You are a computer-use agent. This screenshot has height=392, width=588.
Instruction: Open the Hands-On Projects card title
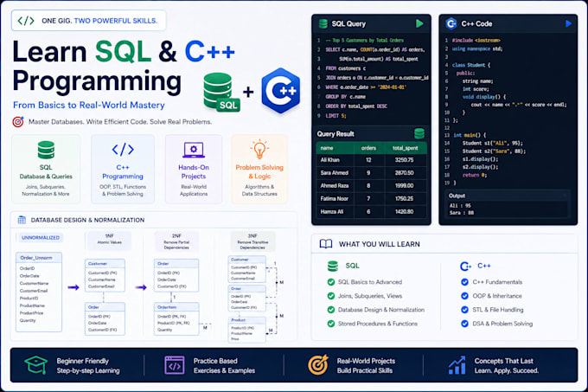coord(194,172)
